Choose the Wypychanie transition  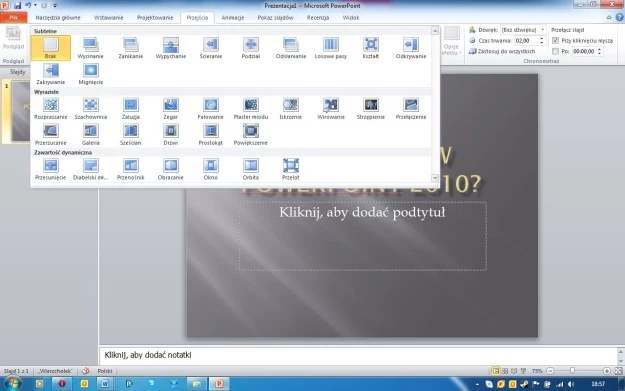click(171, 48)
